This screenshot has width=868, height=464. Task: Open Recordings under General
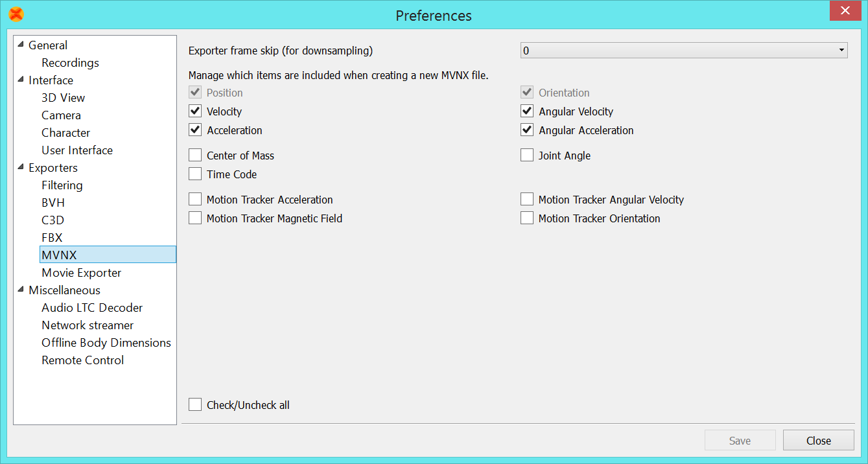[70, 63]
